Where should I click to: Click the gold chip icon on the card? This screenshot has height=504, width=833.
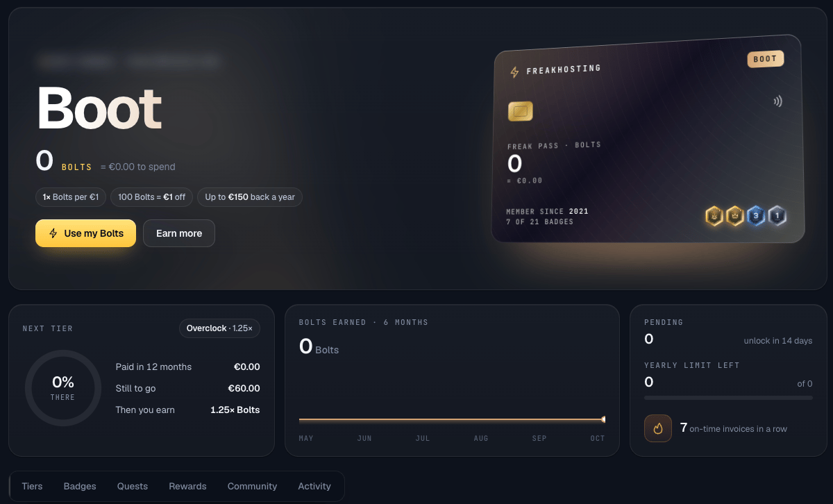521,111
